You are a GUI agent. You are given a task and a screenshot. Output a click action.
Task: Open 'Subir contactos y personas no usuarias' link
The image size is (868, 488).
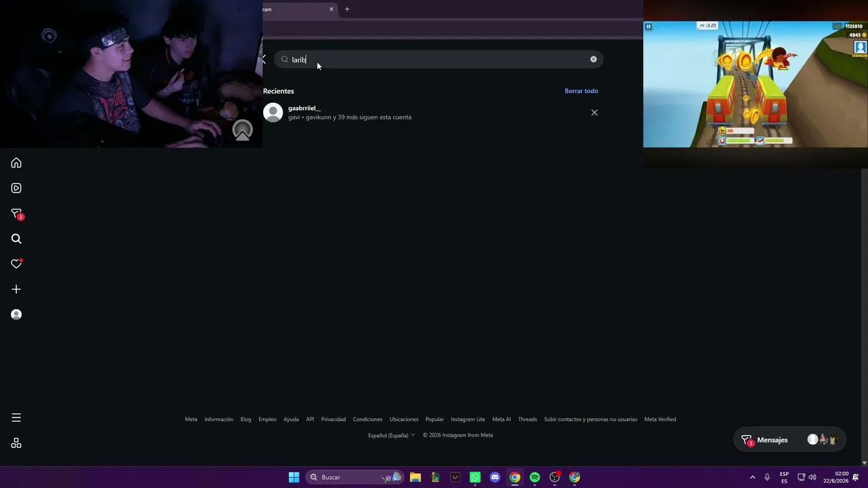pyautogui.click(x=591, y=420)
